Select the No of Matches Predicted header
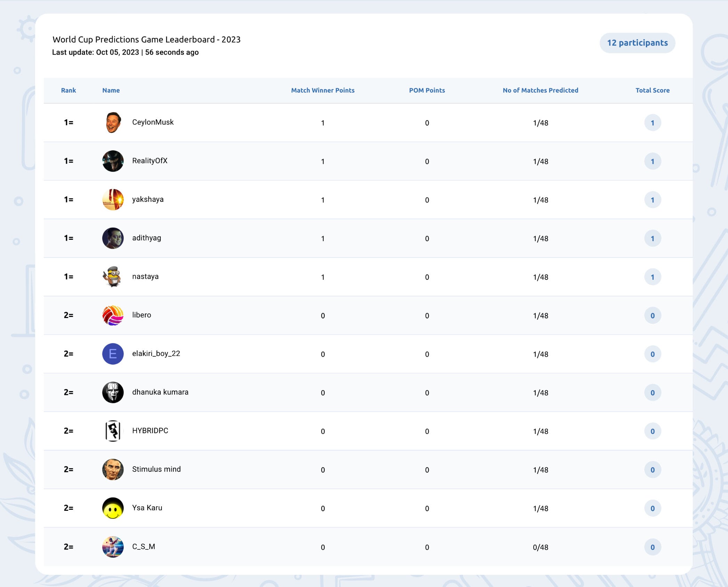This screenshot has height=587, width=728. [540, 90]
